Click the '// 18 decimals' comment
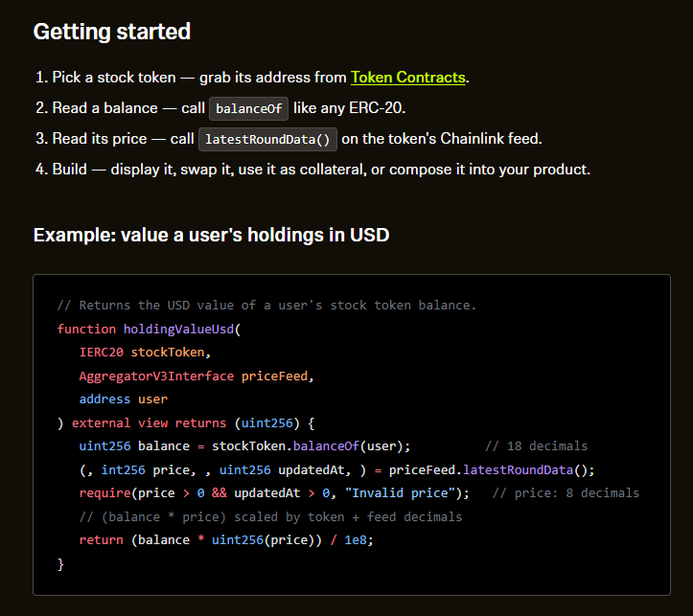Image resolution: width=693 pixels, height=616 pixels. 537,446
